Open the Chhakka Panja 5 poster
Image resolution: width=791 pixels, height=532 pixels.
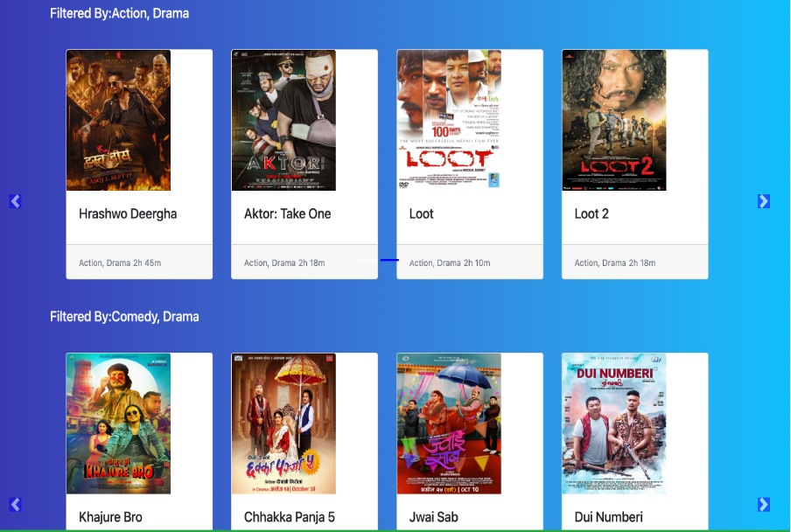pyautogui.click(x=283, y=423)
